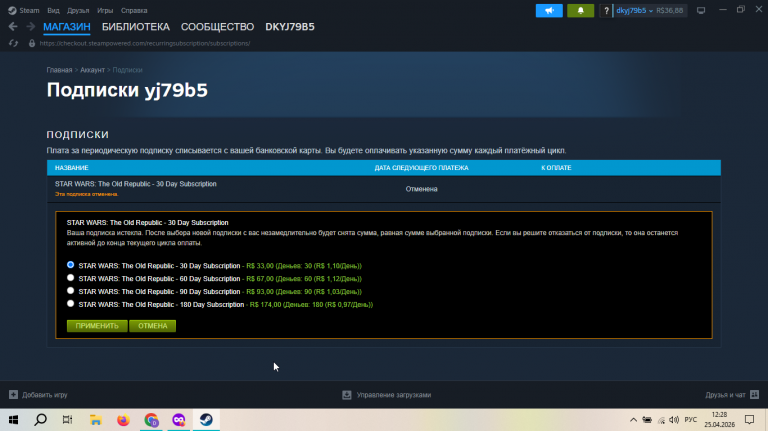Viewport: 768px width, 431px height.
Task: Switch to МАГАЗИН tab
Action: point(67,27)
